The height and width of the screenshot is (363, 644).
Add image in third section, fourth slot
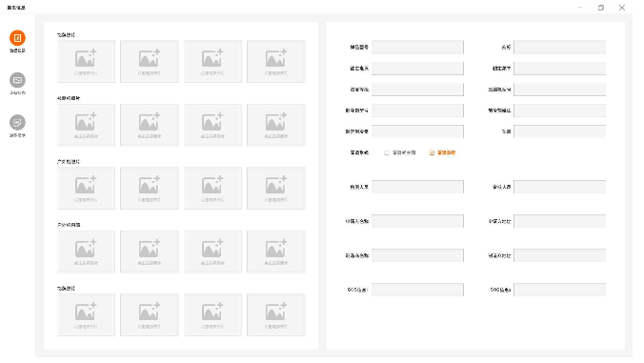click(276, 188)
